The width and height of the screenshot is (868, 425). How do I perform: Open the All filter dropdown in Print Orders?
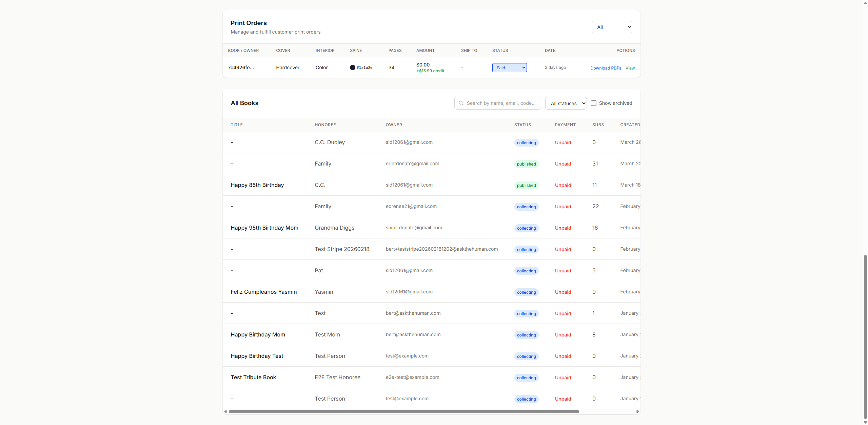tap(611, 27)
